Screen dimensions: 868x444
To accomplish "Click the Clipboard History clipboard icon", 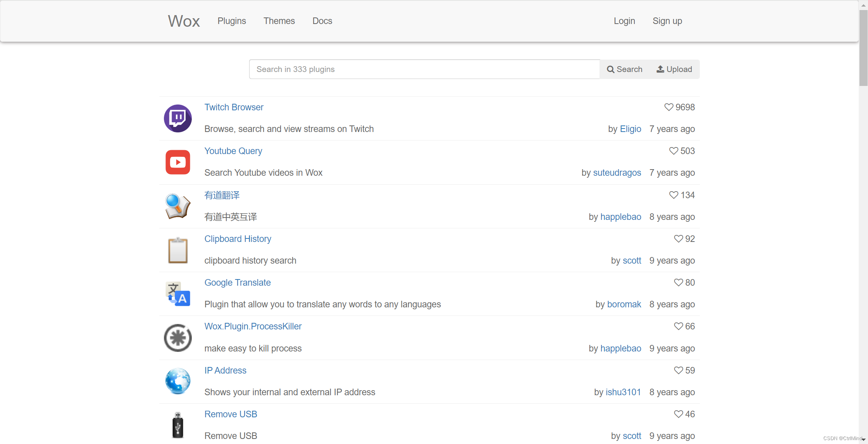I will (177, 250).
